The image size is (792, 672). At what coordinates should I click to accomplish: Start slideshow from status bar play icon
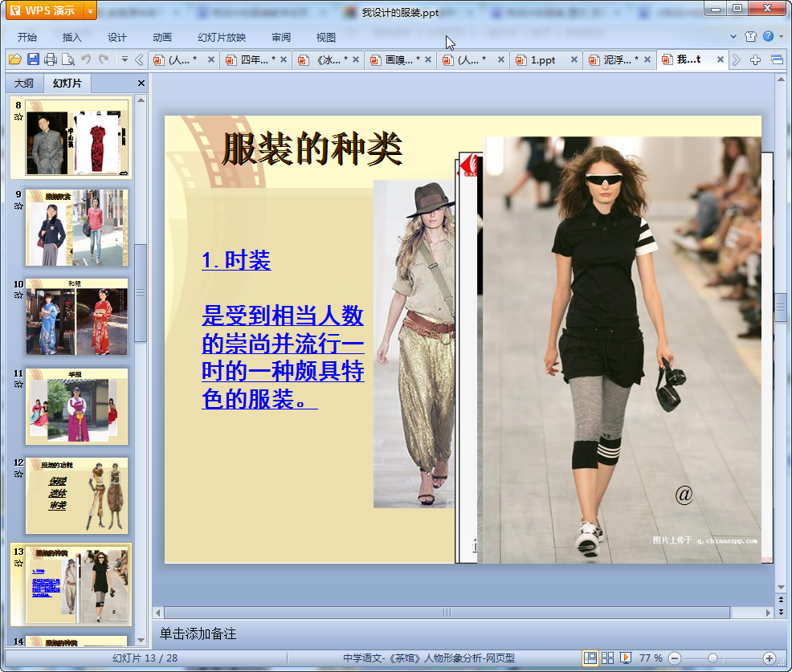click(x=625, y=658)
